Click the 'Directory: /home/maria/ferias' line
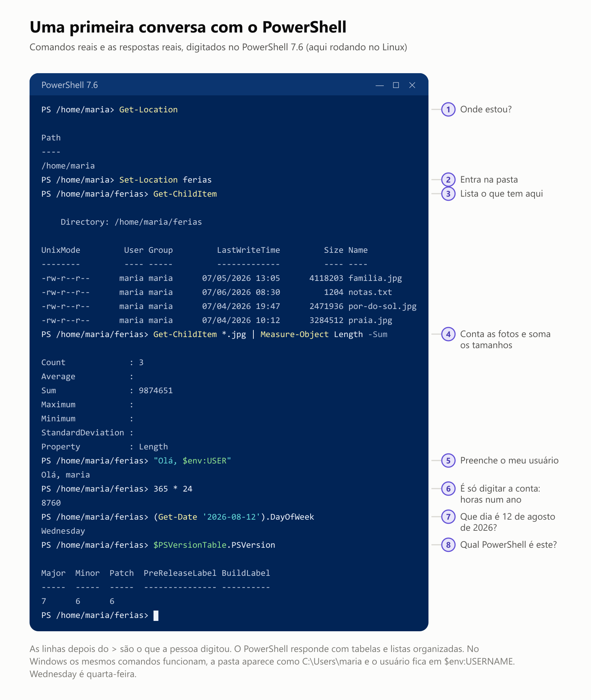This screenshot has width=591, height=700. point(131,222)
